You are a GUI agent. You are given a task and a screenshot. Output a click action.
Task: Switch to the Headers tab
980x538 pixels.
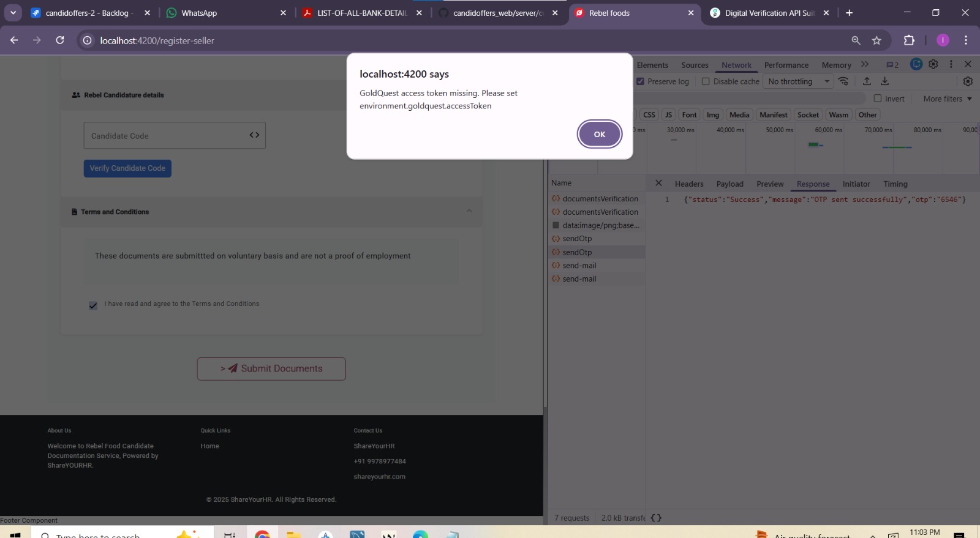pos(688,184)
